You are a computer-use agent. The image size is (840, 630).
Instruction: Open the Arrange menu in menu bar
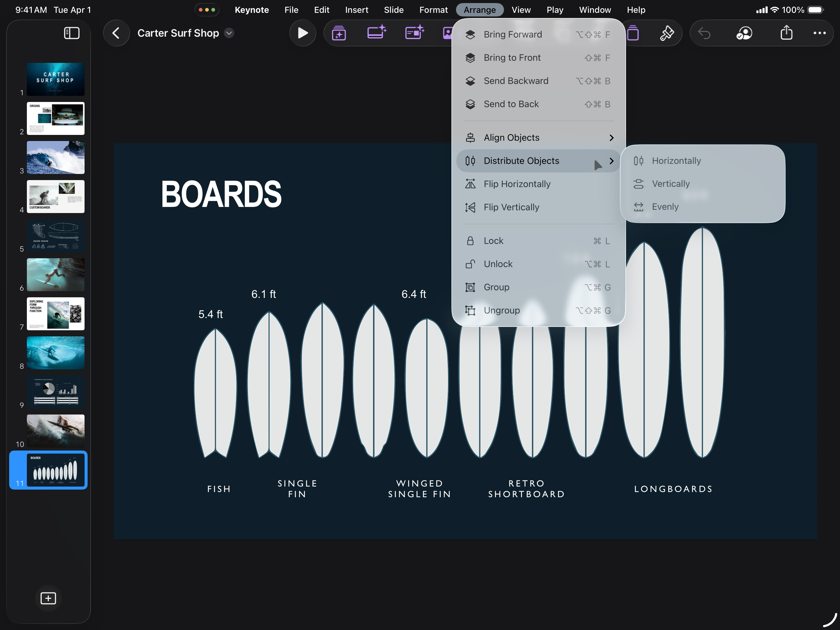click(480, 10)
